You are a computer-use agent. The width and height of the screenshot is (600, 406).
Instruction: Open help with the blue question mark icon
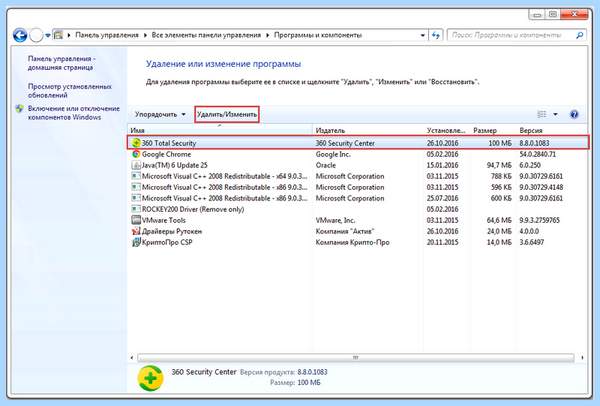[x=574, y=114]
